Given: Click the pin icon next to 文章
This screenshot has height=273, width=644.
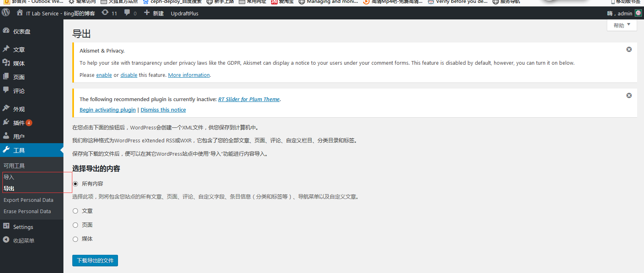Looking at the screenshot, I should (6, 49).
